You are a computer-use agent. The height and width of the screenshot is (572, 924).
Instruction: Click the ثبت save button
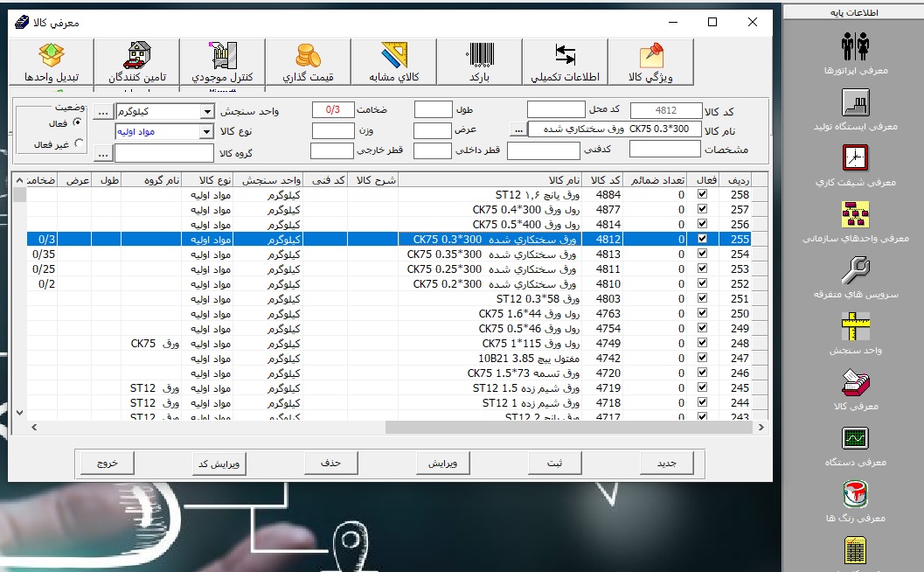pyautogui.click(x=554, y=463)
